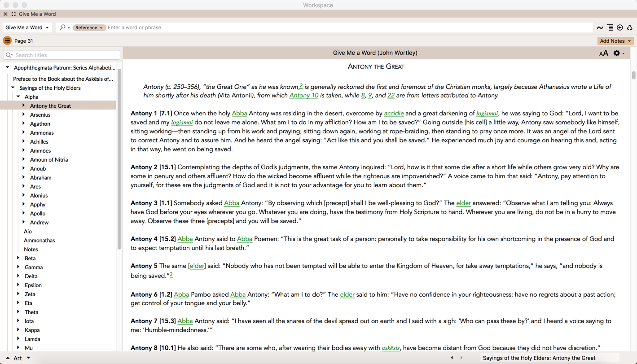This screenshot has height=364, width=637.
Task: Click the Antony the Great location field
Action: 550,358
